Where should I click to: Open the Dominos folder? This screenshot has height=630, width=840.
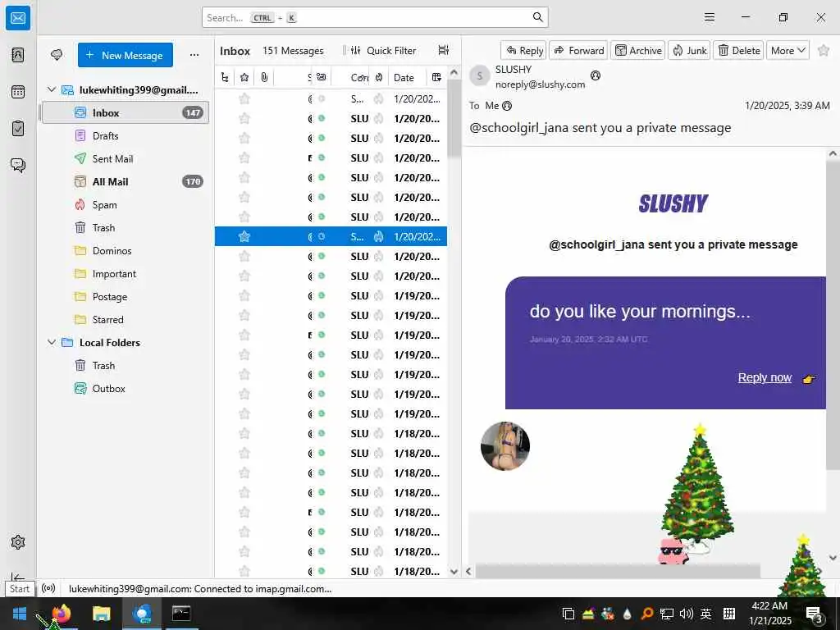[126, 251]
